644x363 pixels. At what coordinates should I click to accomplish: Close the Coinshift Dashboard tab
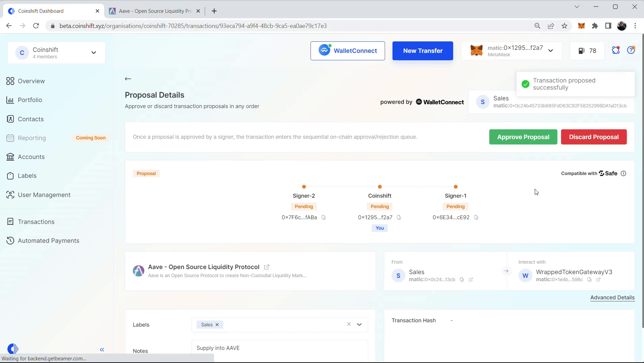(x=97, y=11)
